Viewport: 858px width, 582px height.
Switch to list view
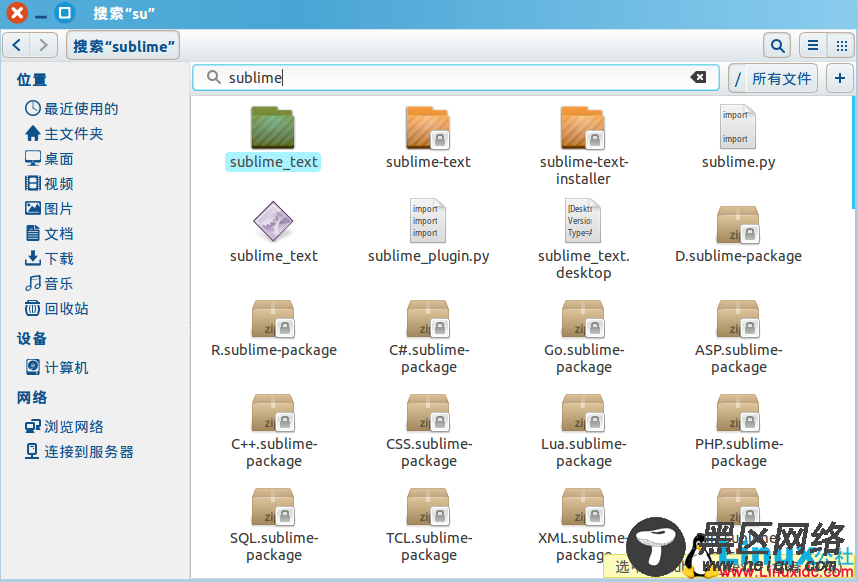tap(813, 45)
